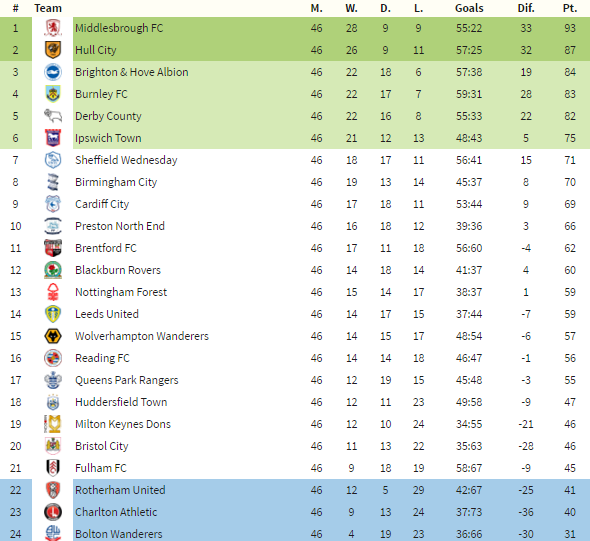
Task: Click the Charlton Athletic badge
Action: click(x=53, y=512)
